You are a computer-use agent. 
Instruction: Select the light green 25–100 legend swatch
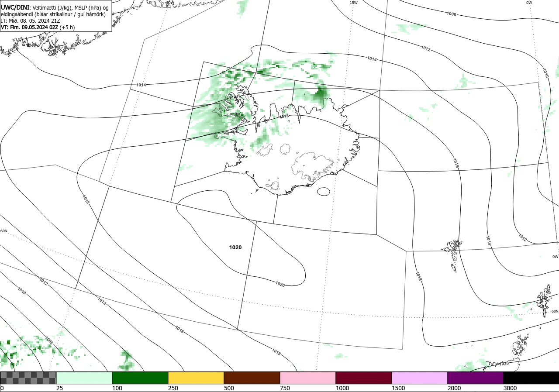84,378
